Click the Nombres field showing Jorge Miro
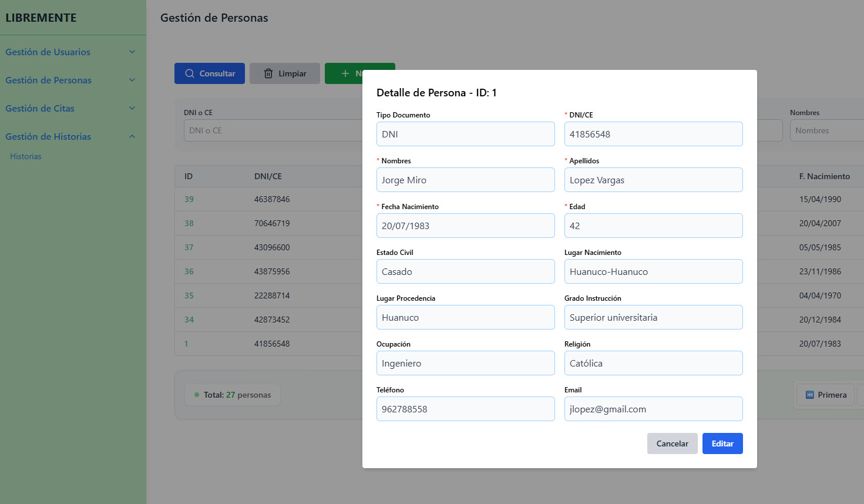The image size is (864, 504). pyautogui.click(x=466, y=180)
